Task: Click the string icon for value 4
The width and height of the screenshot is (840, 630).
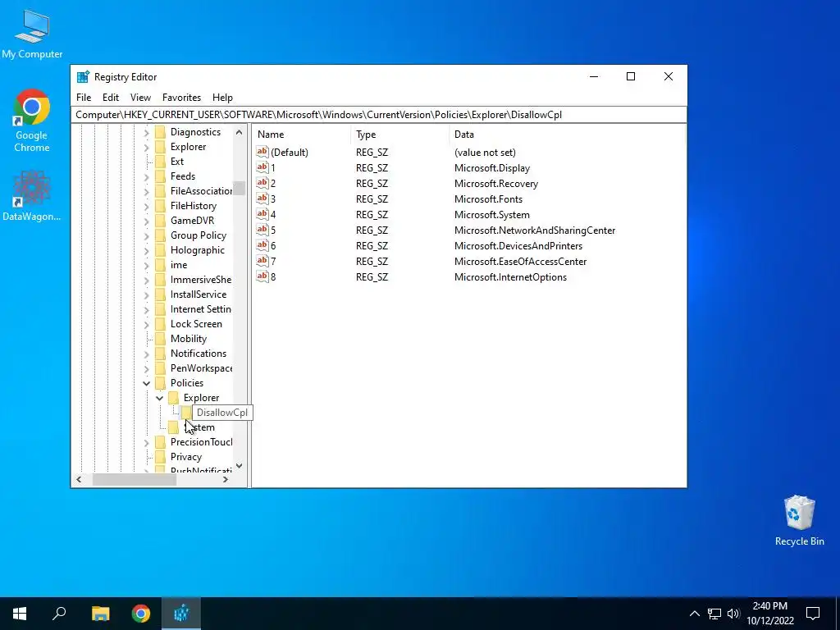Action: click(x=262, y=214)
